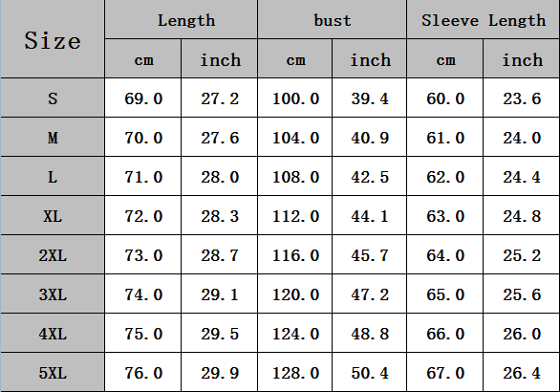Click the M size row label
Image resolution: width=560 pixels, height=392 pixels.
click(53, 138)
